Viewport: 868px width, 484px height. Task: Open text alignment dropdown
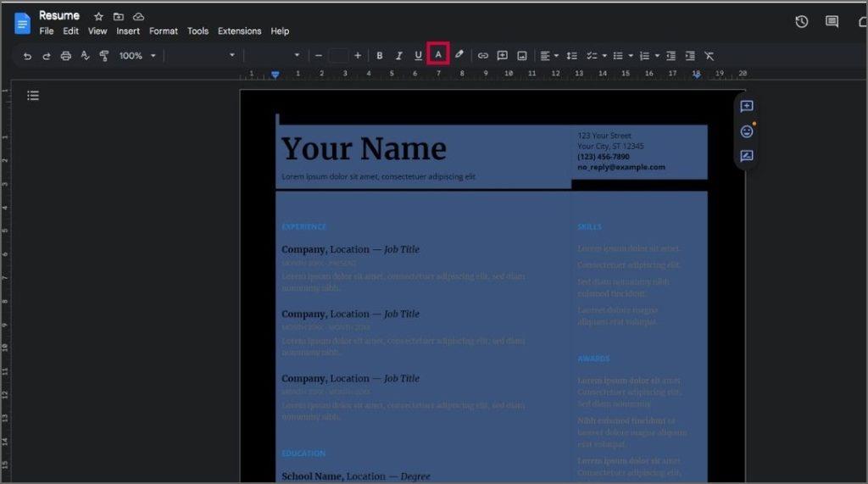(549, 55)
